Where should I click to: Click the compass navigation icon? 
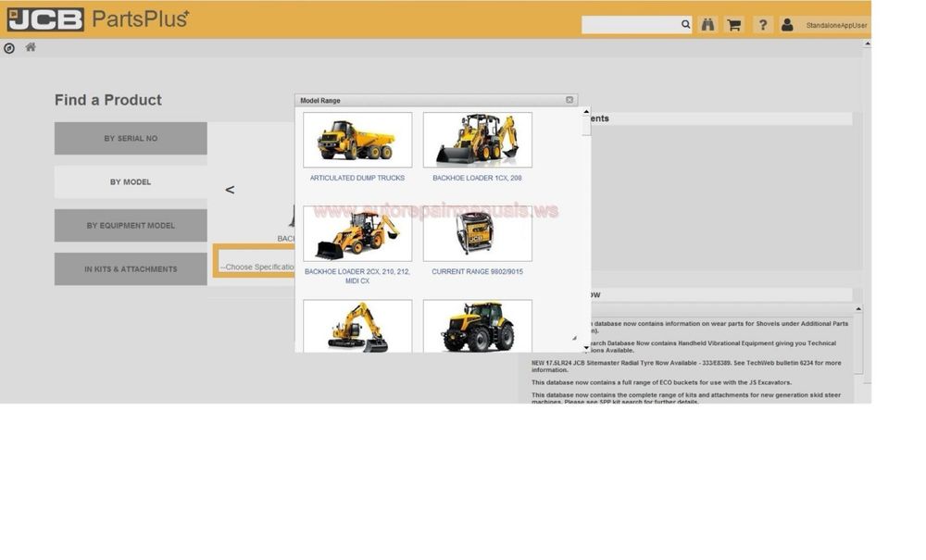[x=9, y=48]
